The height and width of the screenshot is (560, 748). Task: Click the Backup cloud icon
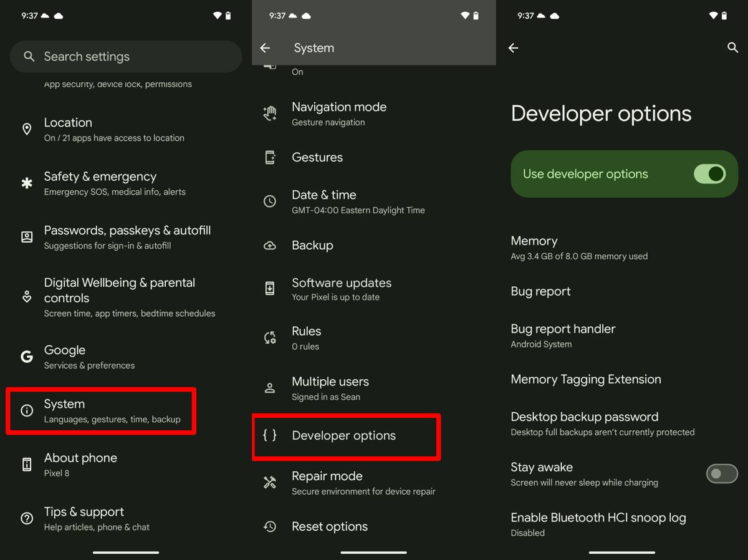point(270,246)
